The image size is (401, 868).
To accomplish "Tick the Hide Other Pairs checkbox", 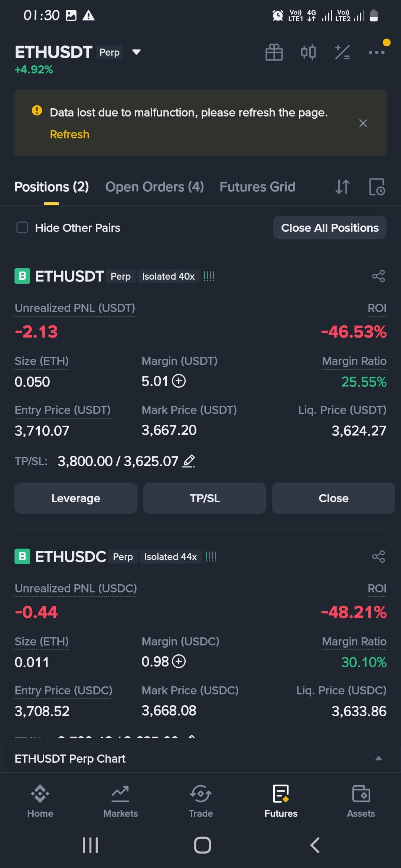I will pos(22,227).
